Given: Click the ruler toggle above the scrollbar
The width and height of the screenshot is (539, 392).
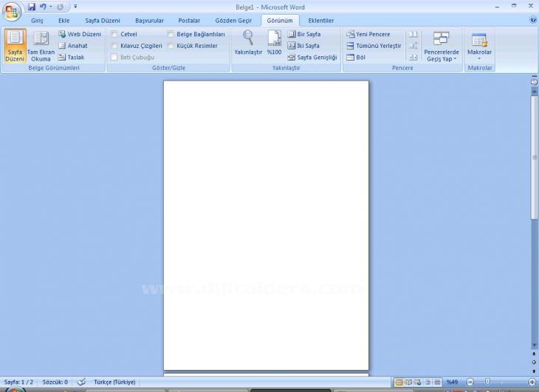Looking at the screenshot, I should point(534,81).
